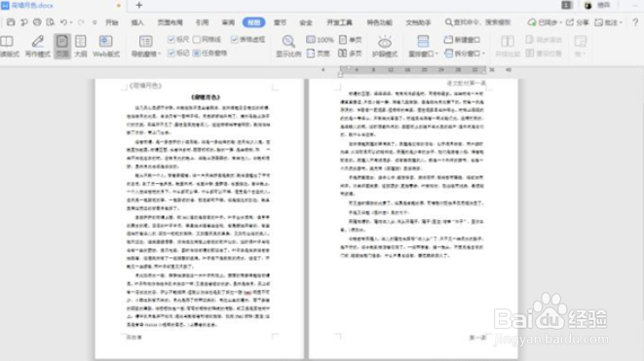This screenshot has width=644, height=361.
Task: Toggle the Gridlines (网格线) checkbox
Action: click(x=197, y=39)
